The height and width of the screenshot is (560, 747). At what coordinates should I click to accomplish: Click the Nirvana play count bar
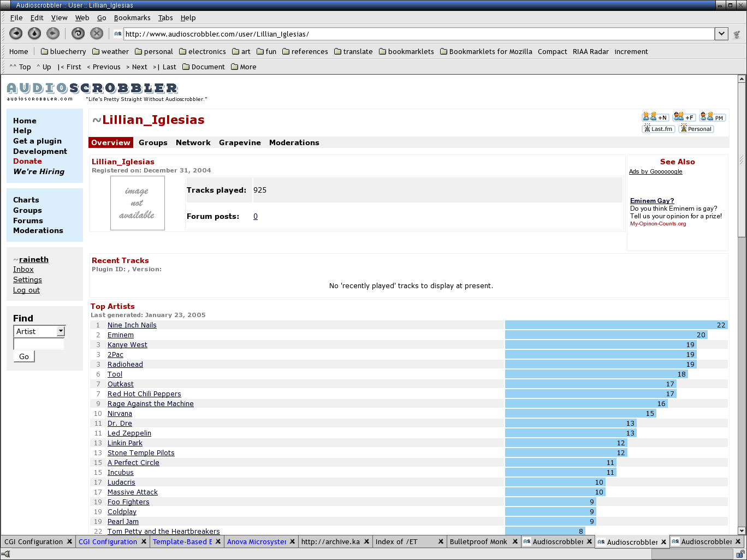580,414
